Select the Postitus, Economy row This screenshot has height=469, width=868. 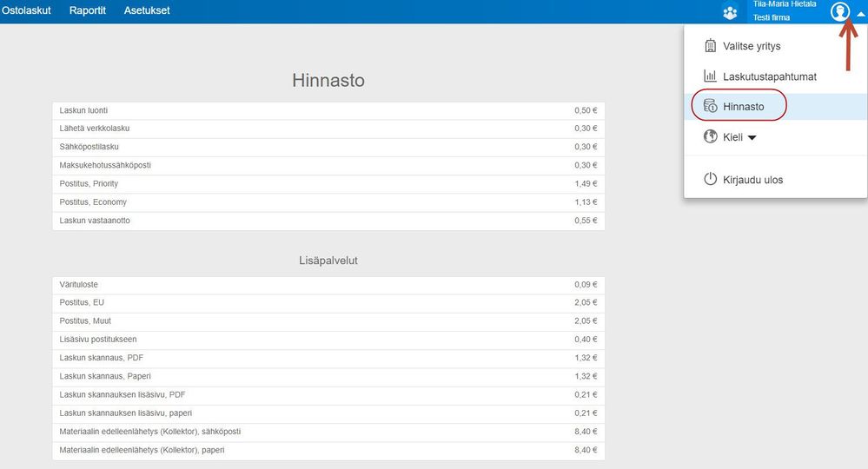coord(328,202)
